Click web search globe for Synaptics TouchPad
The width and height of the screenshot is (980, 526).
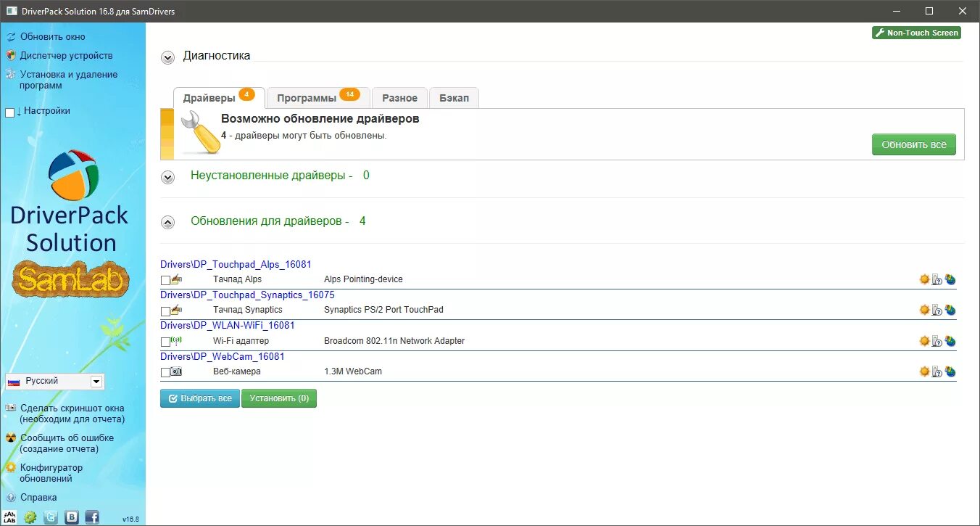pyautogui.click(x=950, y=310)
